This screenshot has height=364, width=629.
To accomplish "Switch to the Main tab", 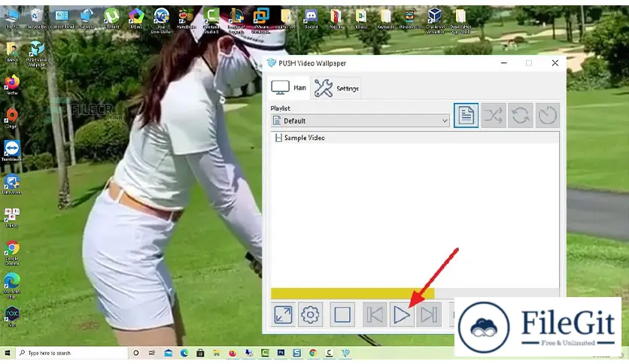I will pos(288,88).
